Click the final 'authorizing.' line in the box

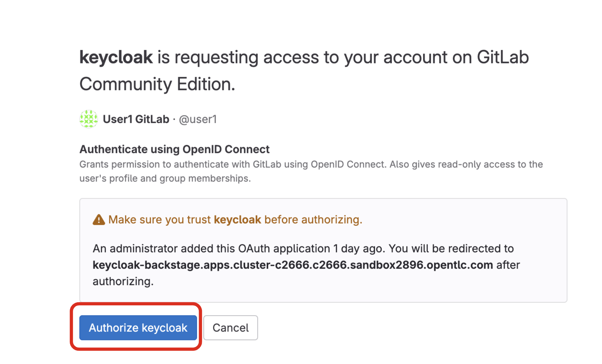pos(123,281)
